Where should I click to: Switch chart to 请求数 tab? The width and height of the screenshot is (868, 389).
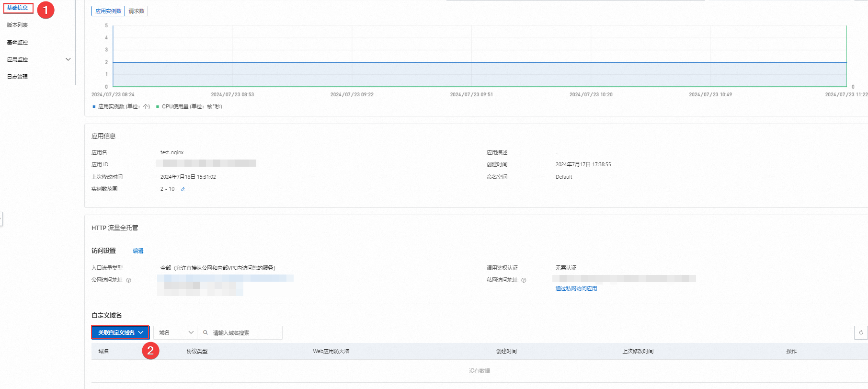click(x=137, y=11)
